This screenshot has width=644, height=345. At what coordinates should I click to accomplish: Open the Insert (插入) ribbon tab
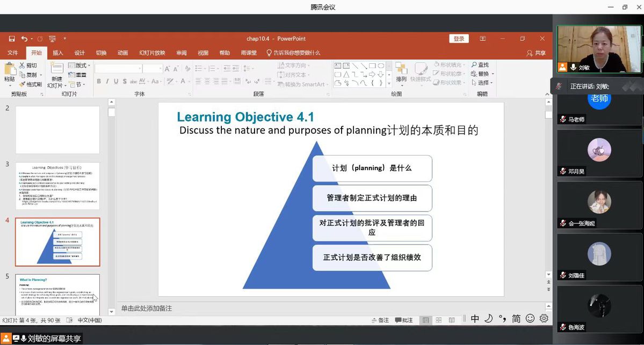57,53
